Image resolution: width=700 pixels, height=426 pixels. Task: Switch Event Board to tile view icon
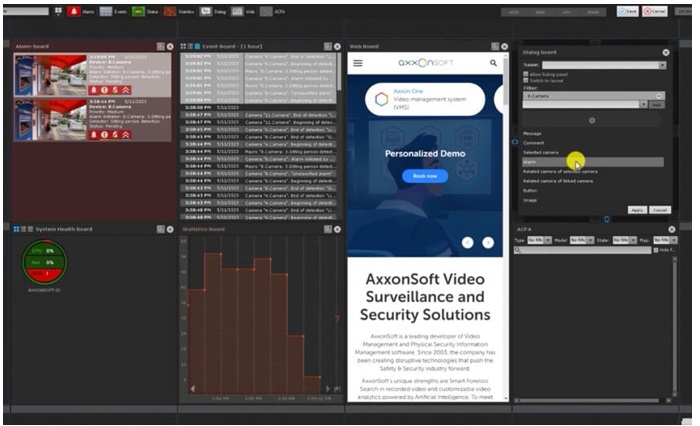(183, 46)
